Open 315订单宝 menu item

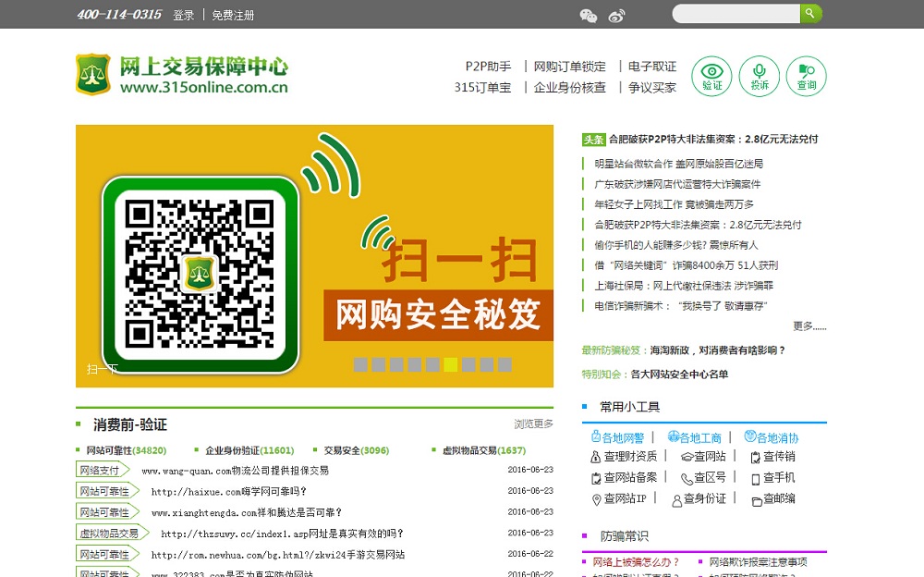482,87
